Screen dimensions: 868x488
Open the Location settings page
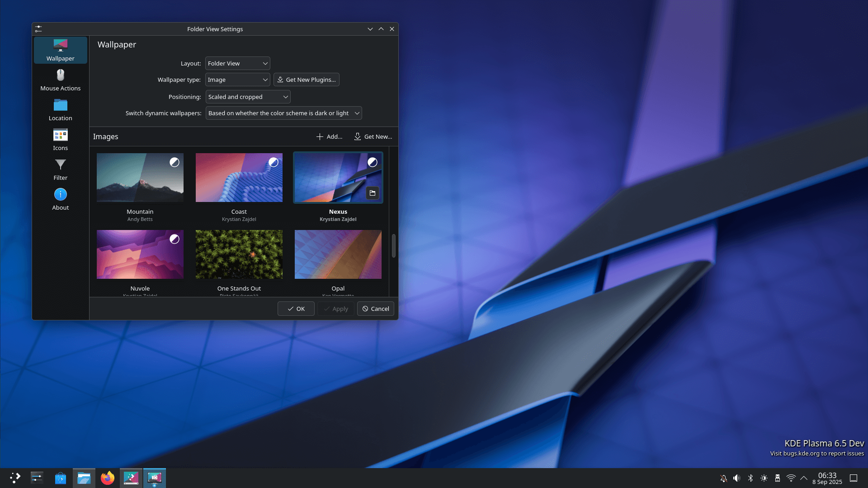tap(60, 110)
